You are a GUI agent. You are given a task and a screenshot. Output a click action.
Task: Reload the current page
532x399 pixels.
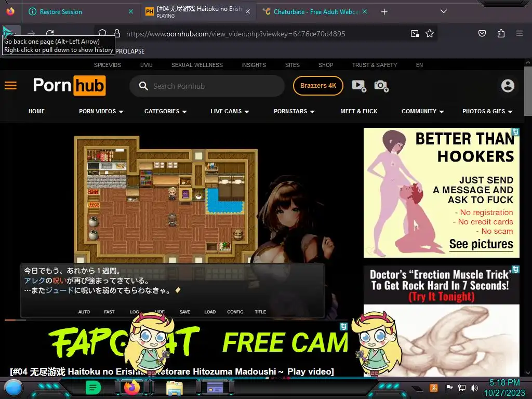[x=50, y=33]
